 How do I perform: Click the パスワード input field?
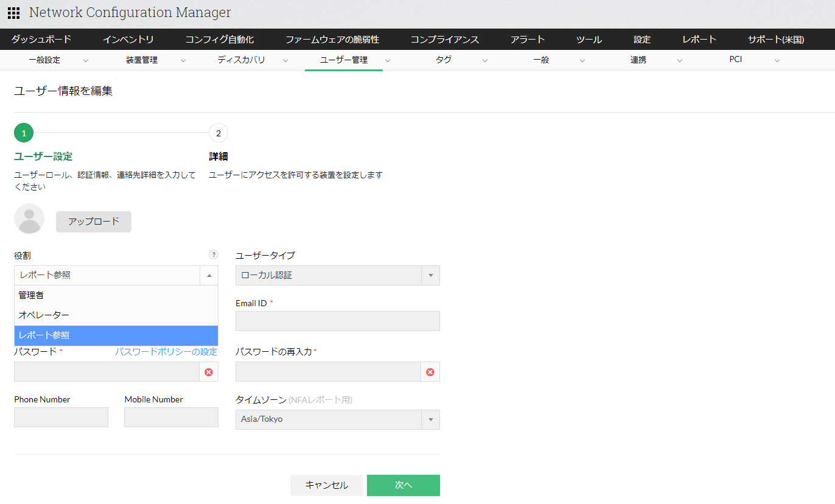107,372
